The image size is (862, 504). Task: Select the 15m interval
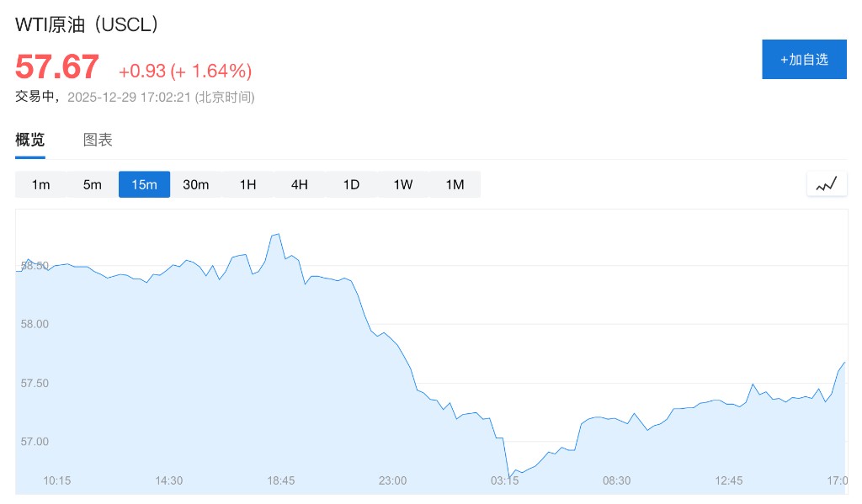(144, 184)
